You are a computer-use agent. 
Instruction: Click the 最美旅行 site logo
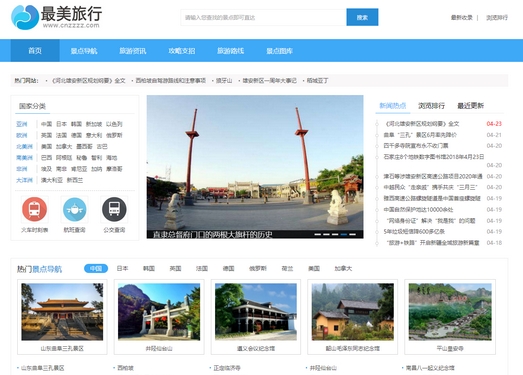pos(56,17)
